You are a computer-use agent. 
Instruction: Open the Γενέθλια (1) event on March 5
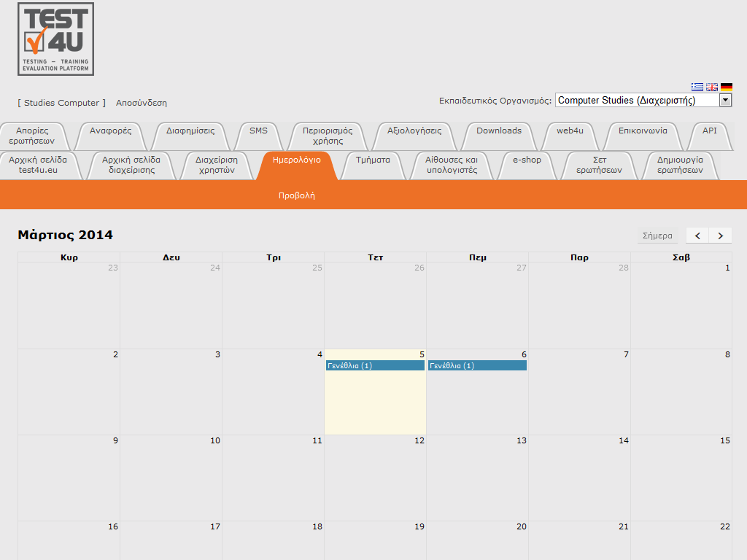tap(376, 365)
